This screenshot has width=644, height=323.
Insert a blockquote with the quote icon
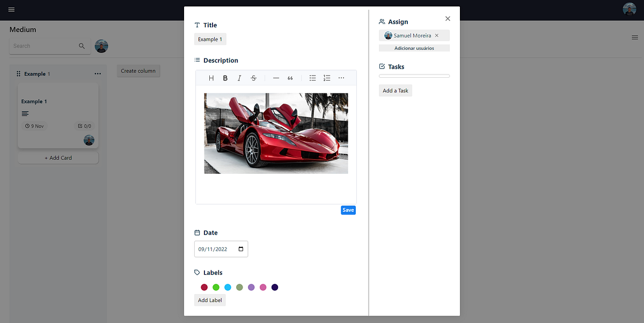(290, 78)
